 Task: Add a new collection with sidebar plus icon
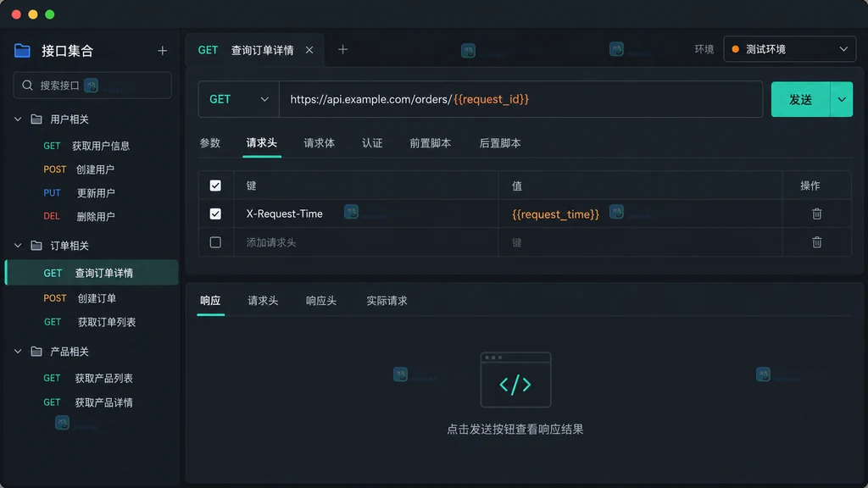[162, 51]
